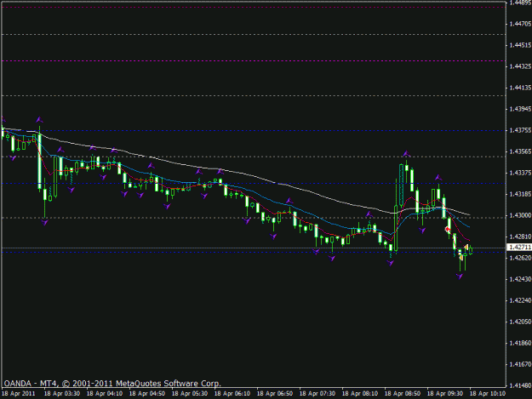Click the current price label 1.42711
532x399 pixels.
[519, 248]
